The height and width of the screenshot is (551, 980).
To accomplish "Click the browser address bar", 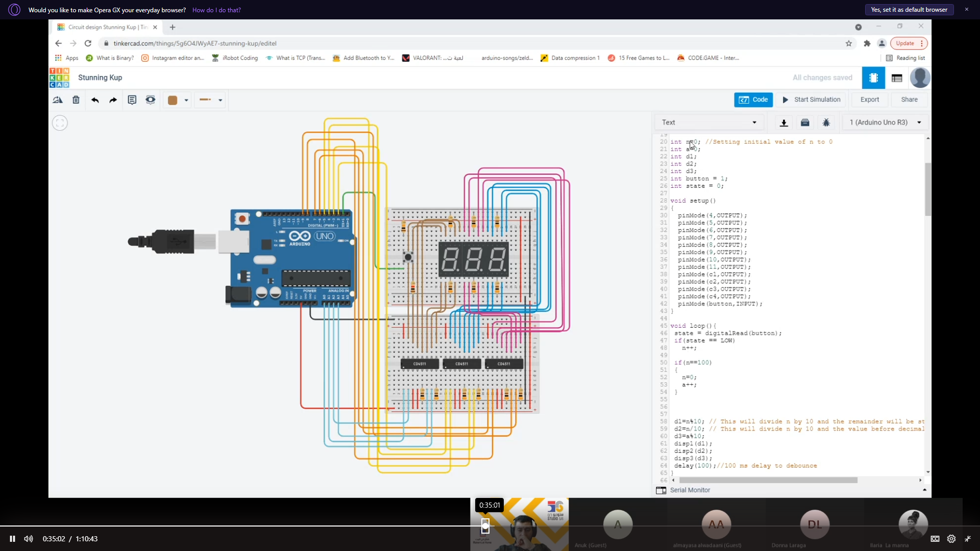I will click(470, 43).
